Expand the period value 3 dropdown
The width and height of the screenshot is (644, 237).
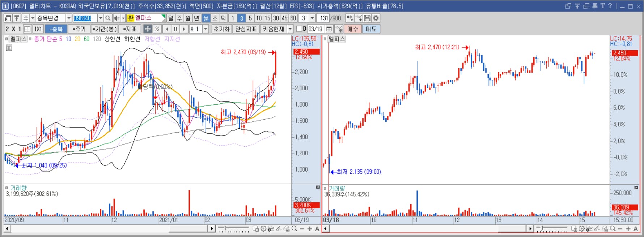coord(312,18)
